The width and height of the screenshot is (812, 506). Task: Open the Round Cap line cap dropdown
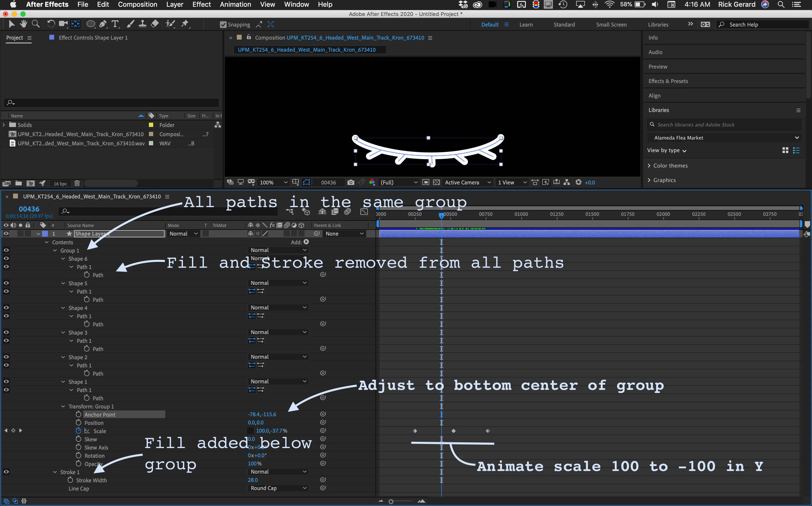[278, 488]
